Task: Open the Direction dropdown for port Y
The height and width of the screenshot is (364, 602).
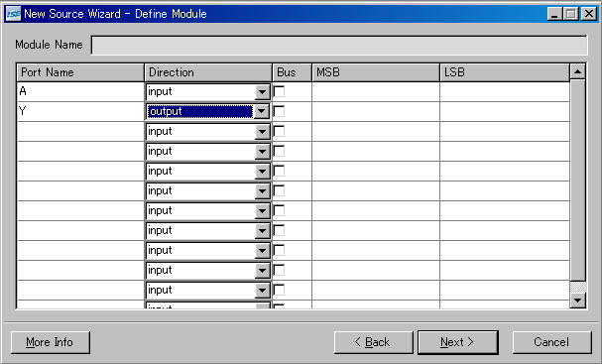Action: [262, 112]
